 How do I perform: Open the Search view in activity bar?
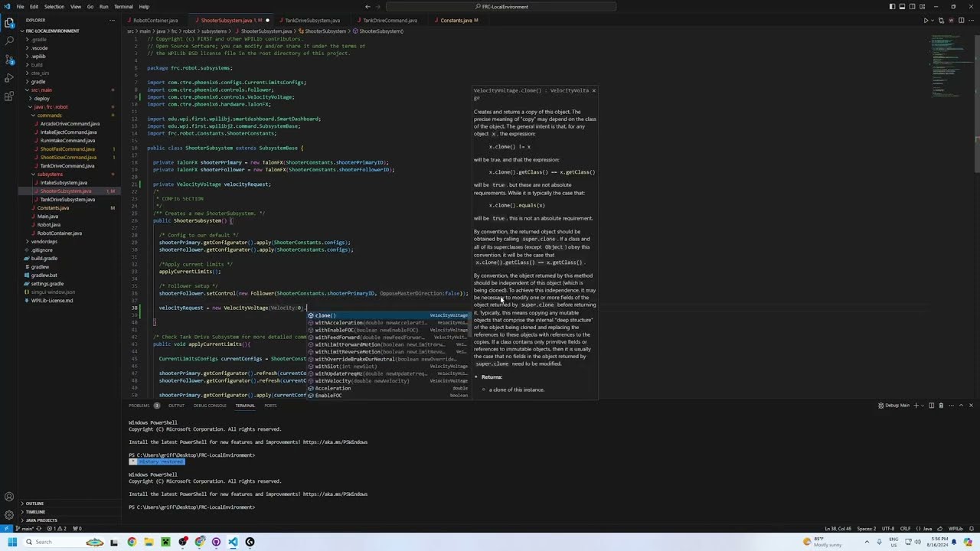[9, 41]
